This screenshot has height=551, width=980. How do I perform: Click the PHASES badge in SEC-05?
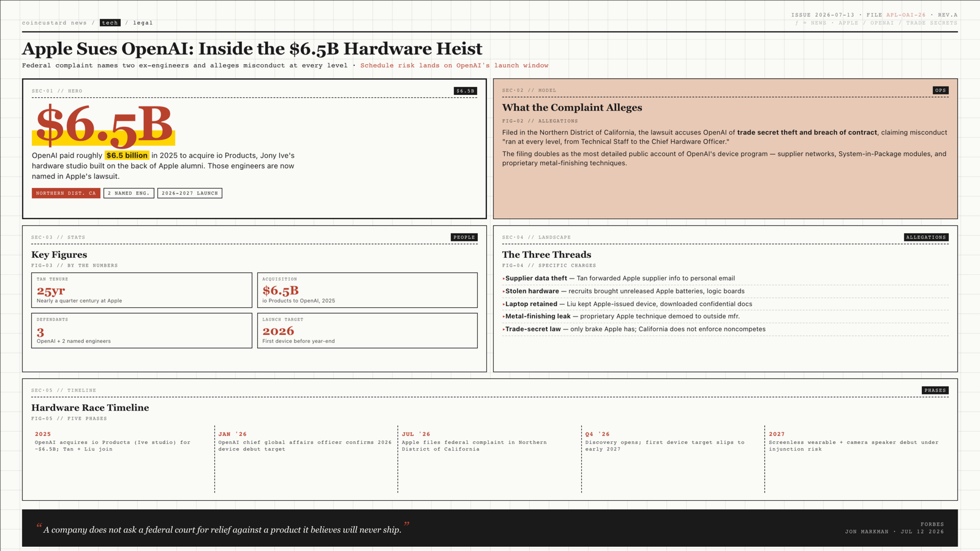pyautogui.click(x=935, y=390)
